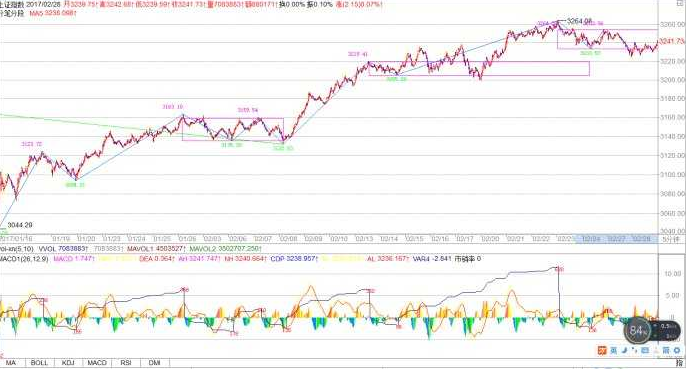
Task: Switch to the BOLL indicator tab
Action: 39,363
